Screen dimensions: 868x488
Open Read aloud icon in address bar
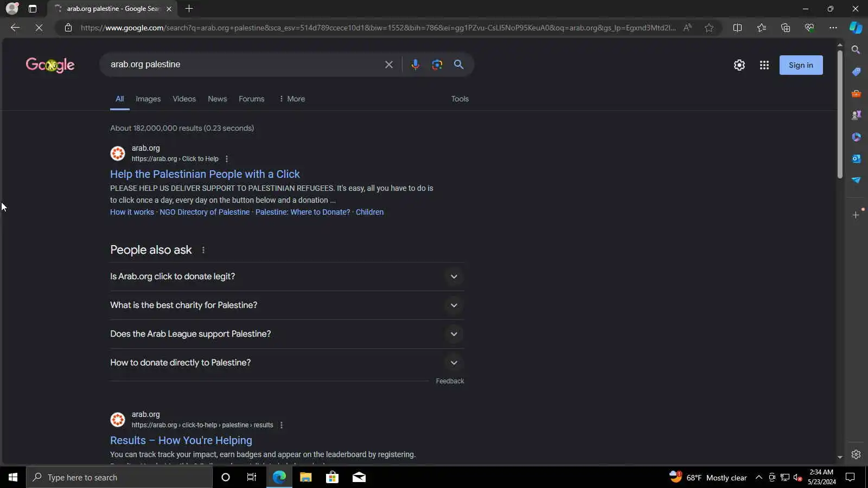(x=687, y=28)
